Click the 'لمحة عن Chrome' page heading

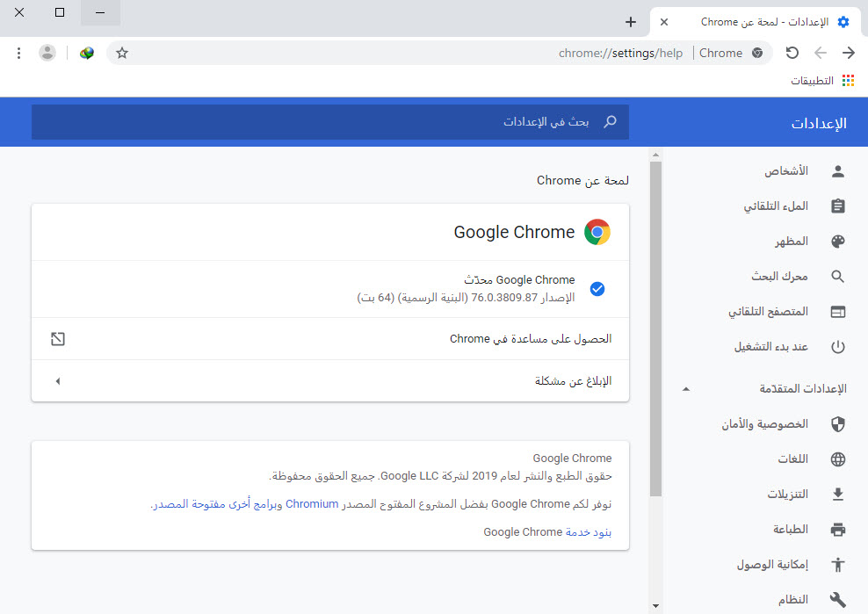coord(582,180)
